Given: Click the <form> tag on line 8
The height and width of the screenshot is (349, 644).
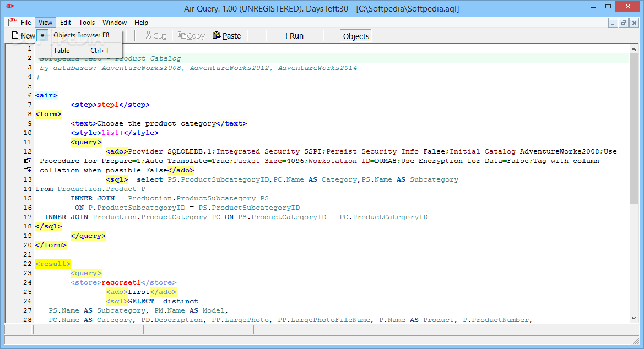Looking at the screenshot, I should (48, 114).
